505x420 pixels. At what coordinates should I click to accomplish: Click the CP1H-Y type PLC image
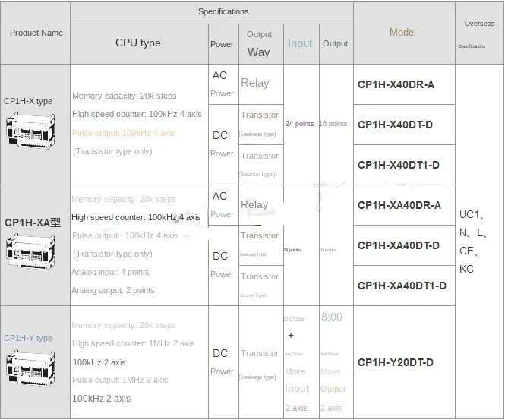(30, 368)
